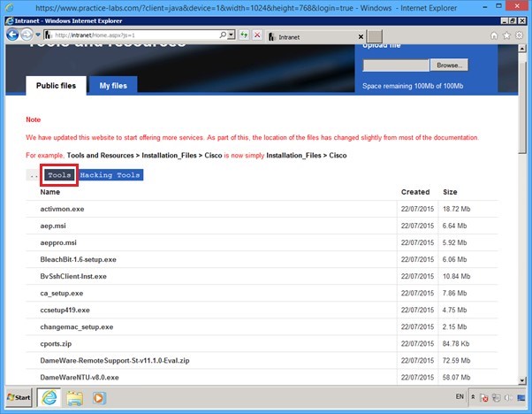Click the volume speaker tray icon
The height and width of the screenshot is (414, 532).
tap(508, 398)
